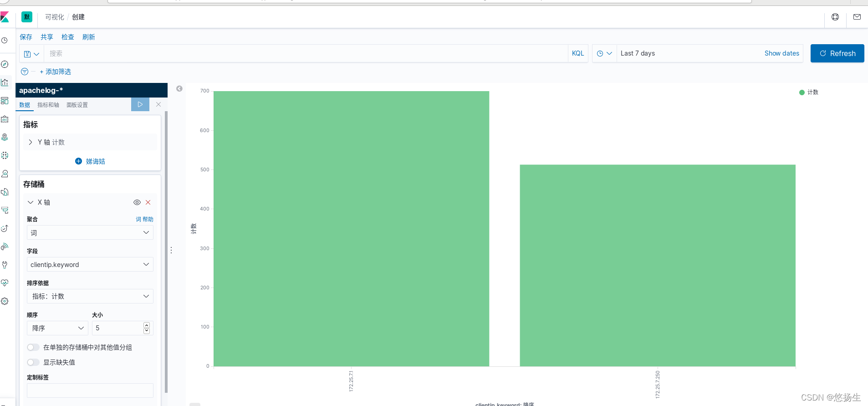868x406 pixels.
Task: Open the Maps icon in sidebar
Action: coord(5,137)
